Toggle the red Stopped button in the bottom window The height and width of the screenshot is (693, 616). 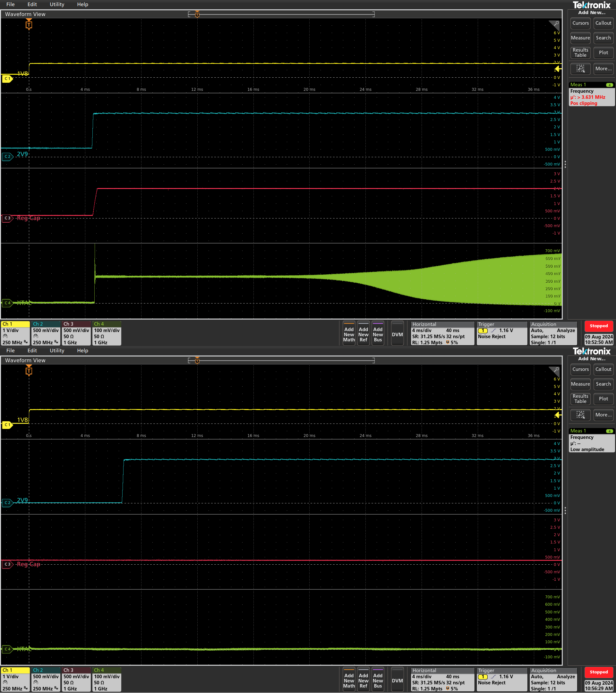(x=598, y=672)
